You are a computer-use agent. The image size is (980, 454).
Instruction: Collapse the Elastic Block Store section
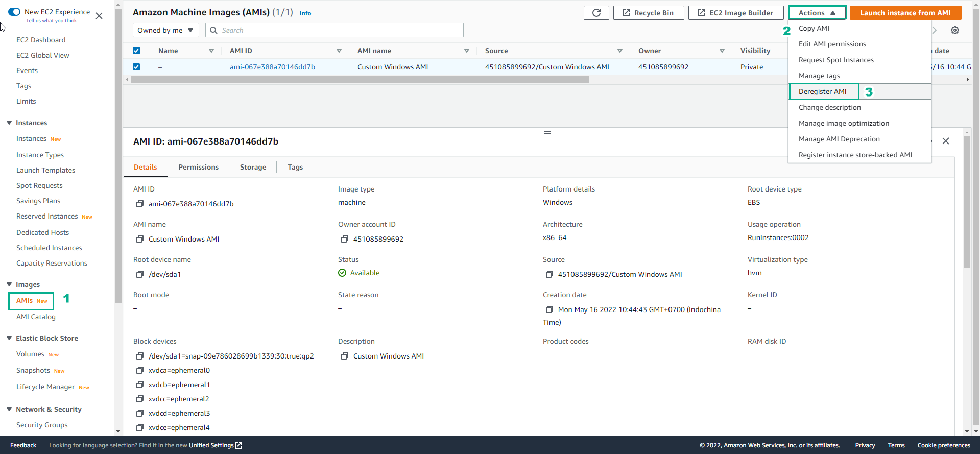(9, 338)
